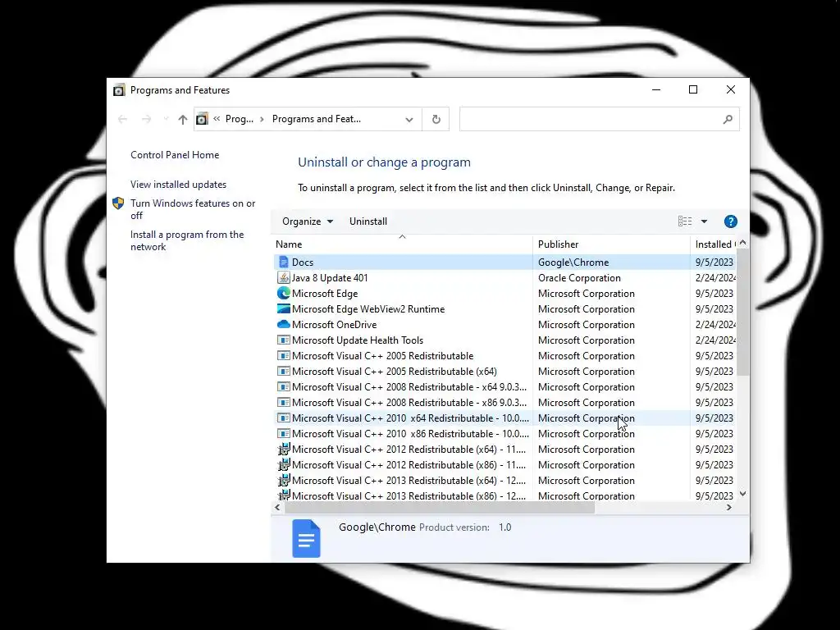
Task: Click the Microsoft OneDrive cloud icon
Action: click(283, 324)
